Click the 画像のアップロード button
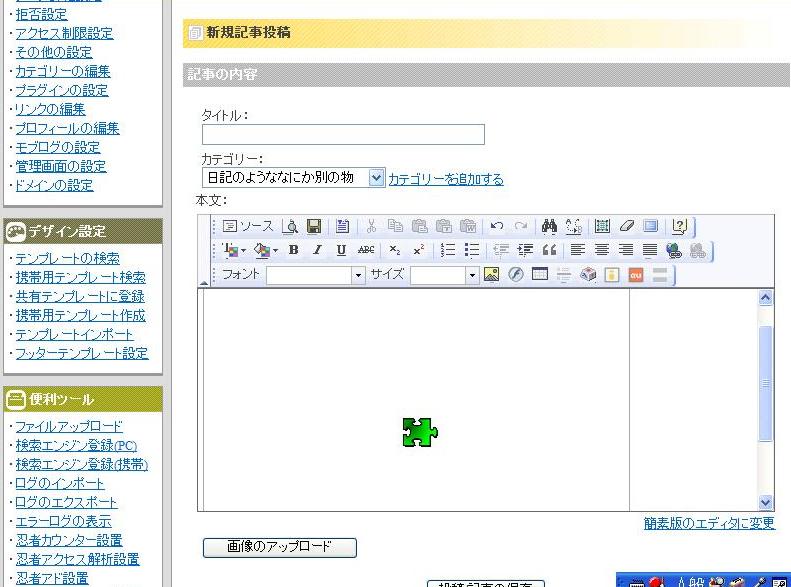This screenshot has height=587, width=791. [279, 548]
